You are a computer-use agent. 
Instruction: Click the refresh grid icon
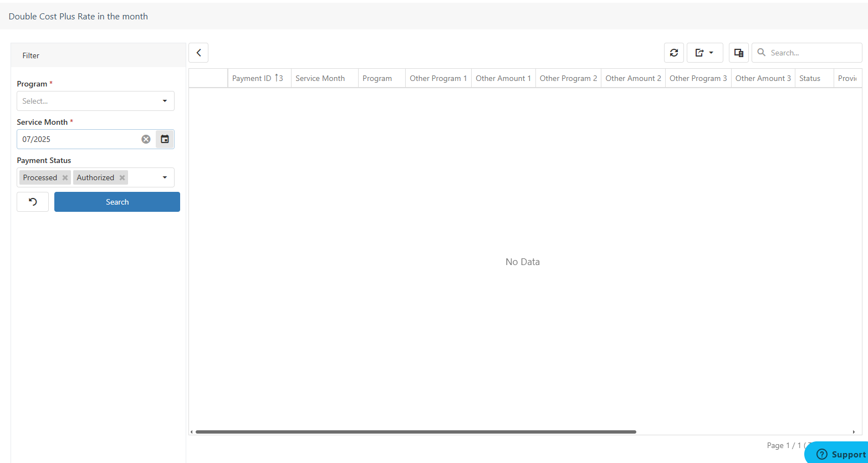coord(673,53)
